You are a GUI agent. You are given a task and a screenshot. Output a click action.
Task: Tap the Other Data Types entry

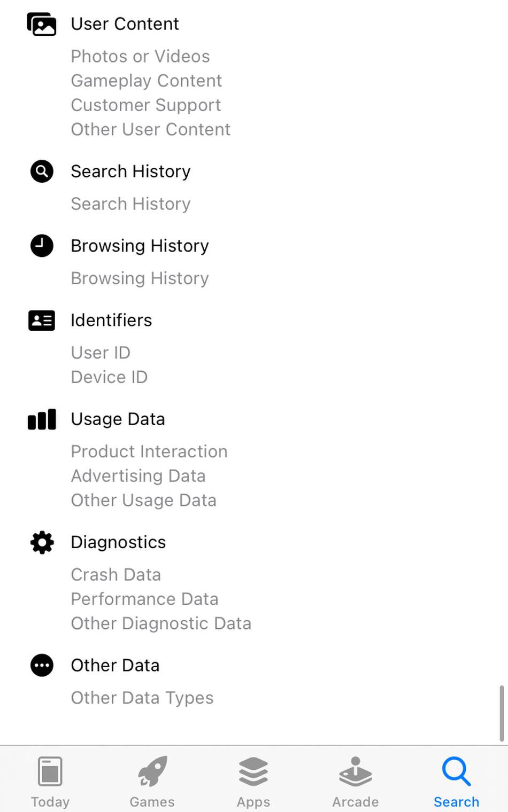tap(142, 698)
